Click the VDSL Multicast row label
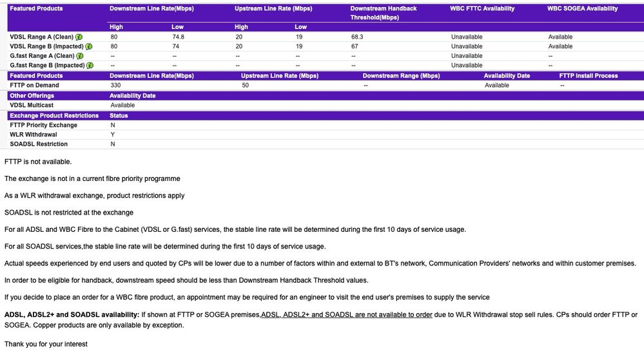This screenshot has width=644, height=351. (x=32, y=105)
